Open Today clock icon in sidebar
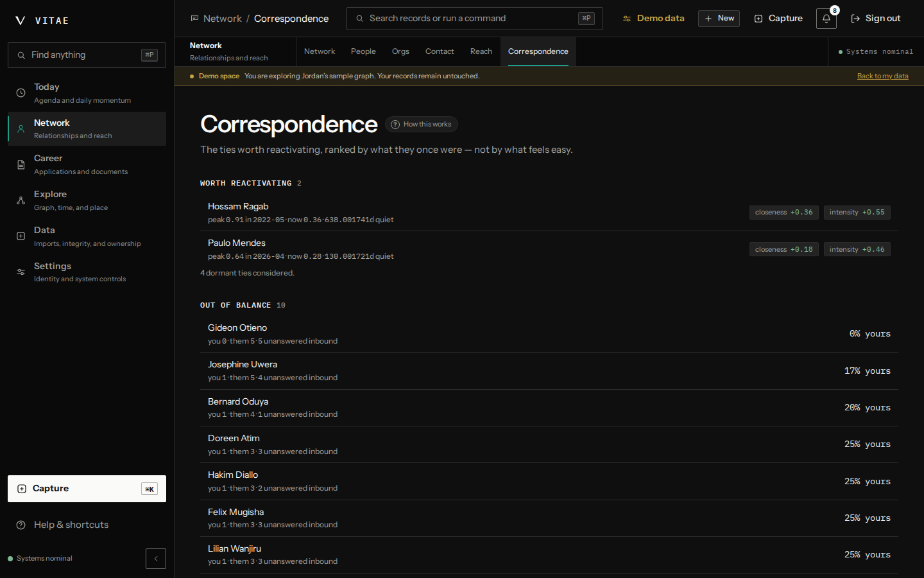The image size is (924, 578). tap(21, 93)
